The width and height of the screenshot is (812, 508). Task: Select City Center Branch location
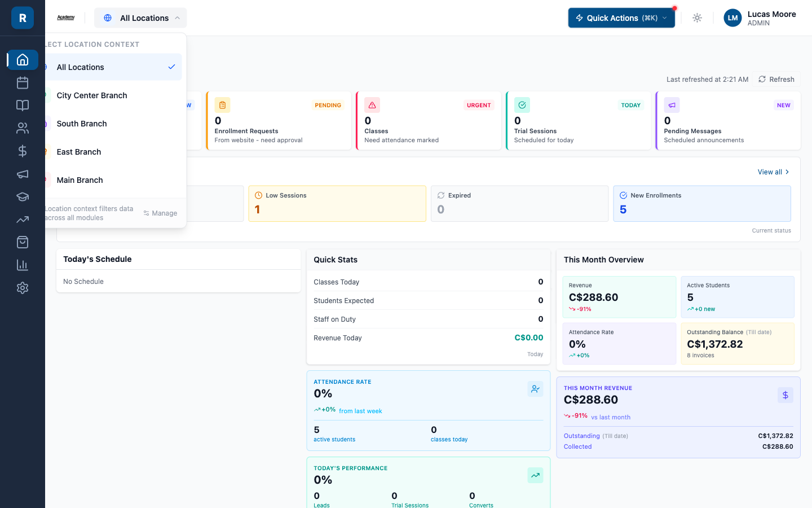[x=113, y=95]
